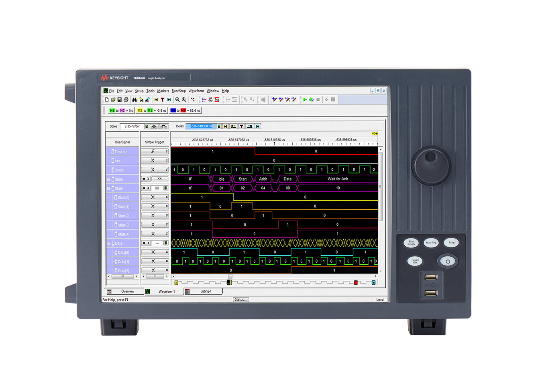This screenshot has height=392, width=546.
Task: Select the Zoom In magnifier tool
Action: 184,99
